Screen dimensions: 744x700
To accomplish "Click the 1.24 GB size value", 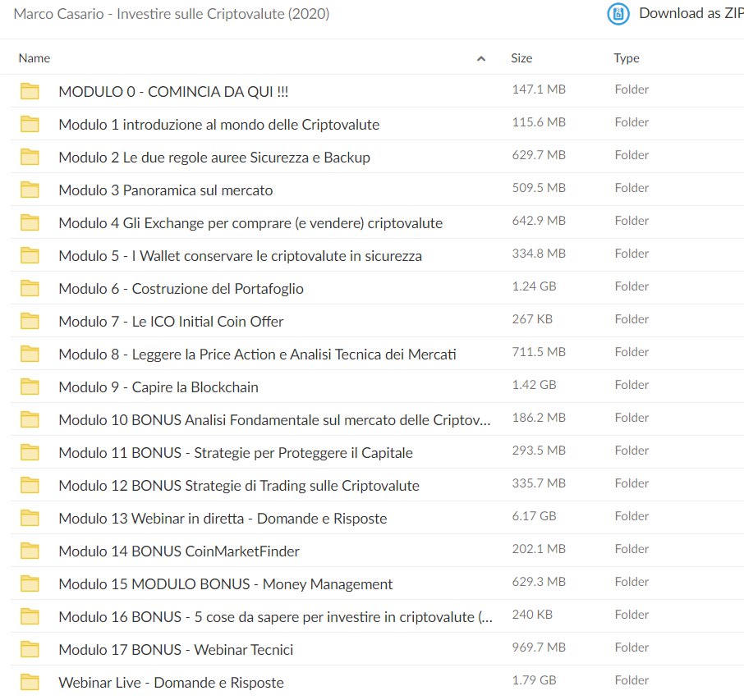I will click(534, 286).
